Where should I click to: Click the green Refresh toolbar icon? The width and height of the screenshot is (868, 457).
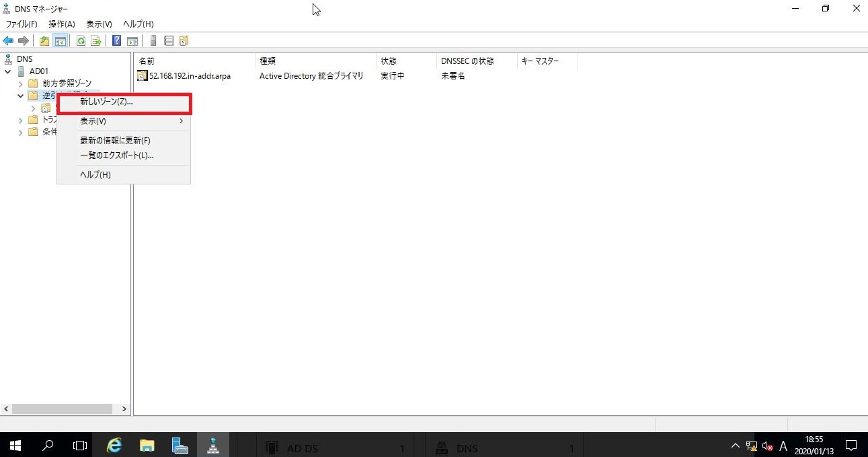click(81, 41)
